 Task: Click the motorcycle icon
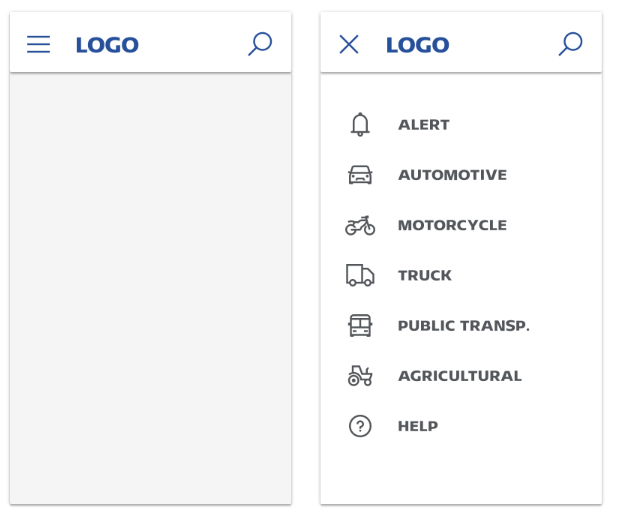pos(360,225)
